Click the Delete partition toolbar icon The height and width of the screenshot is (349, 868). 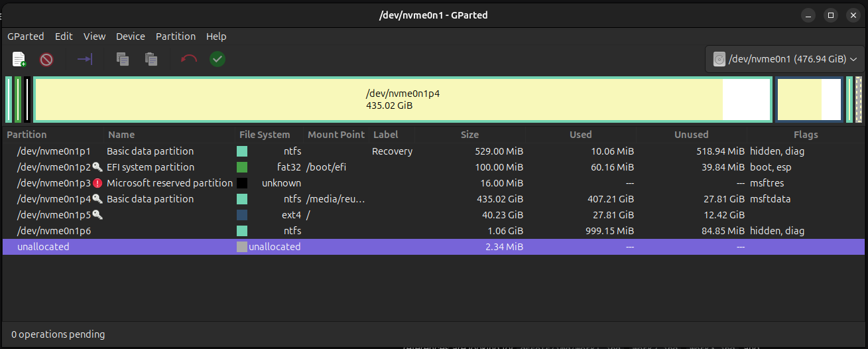(x=46, y=60)
